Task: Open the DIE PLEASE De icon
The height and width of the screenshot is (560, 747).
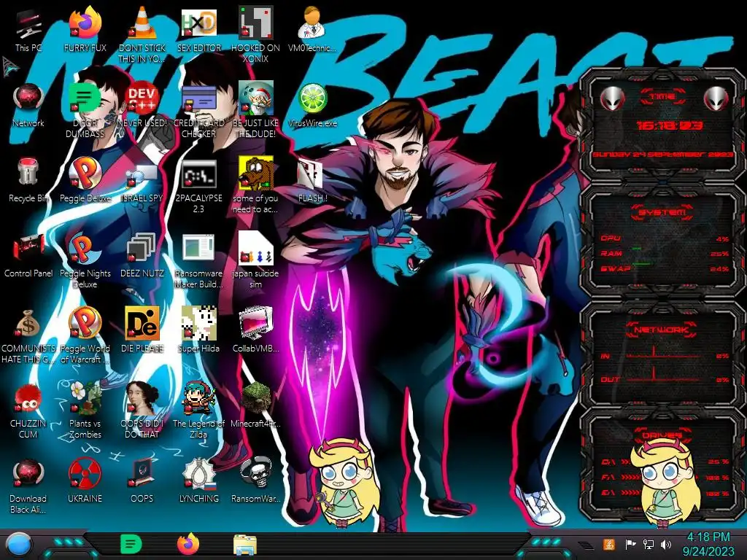Action: click(142, 324)
